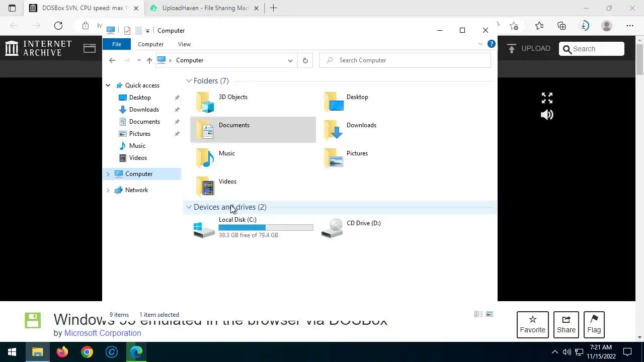
Task: Open Microsoft Corporation author link
Action: point(103,333)
